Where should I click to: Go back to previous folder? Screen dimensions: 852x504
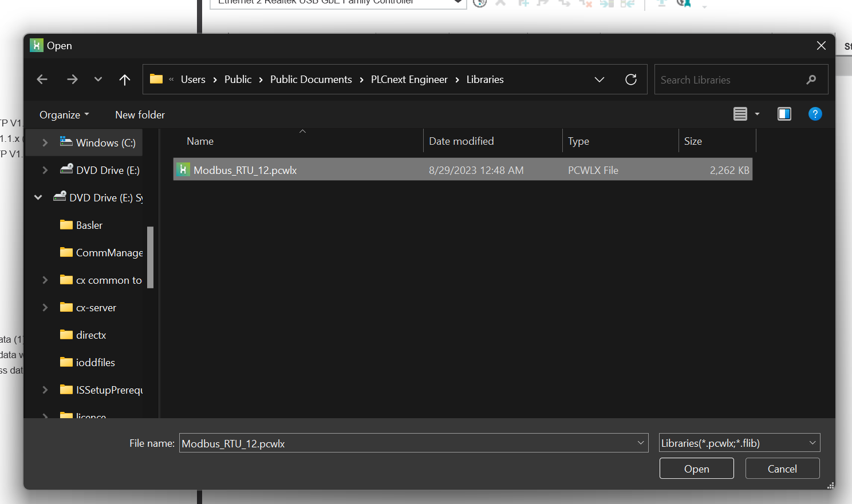pos(42,80)
